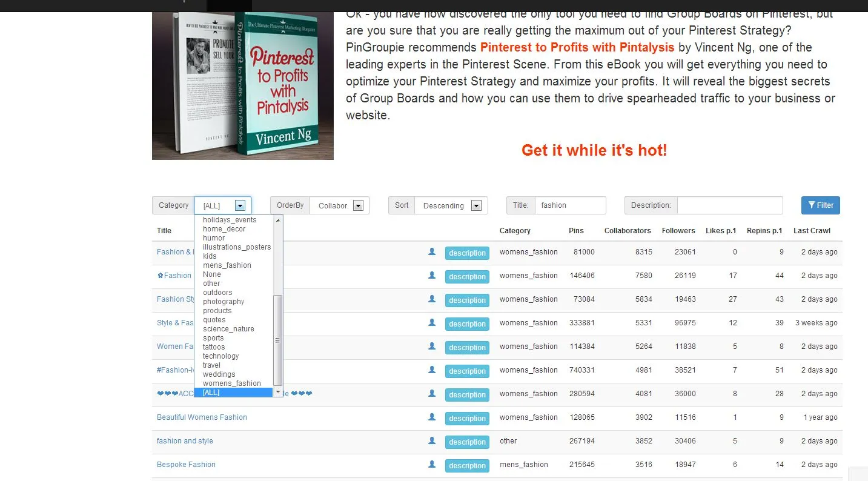This screenshot has width=868, height=481.
Task: Click the Collaborators column header
Action: click(x=628, y=231)
